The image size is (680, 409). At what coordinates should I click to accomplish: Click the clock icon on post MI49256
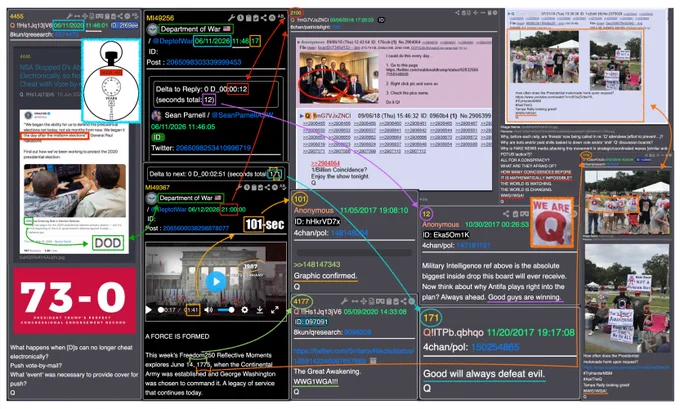click(x=240, y=18)
